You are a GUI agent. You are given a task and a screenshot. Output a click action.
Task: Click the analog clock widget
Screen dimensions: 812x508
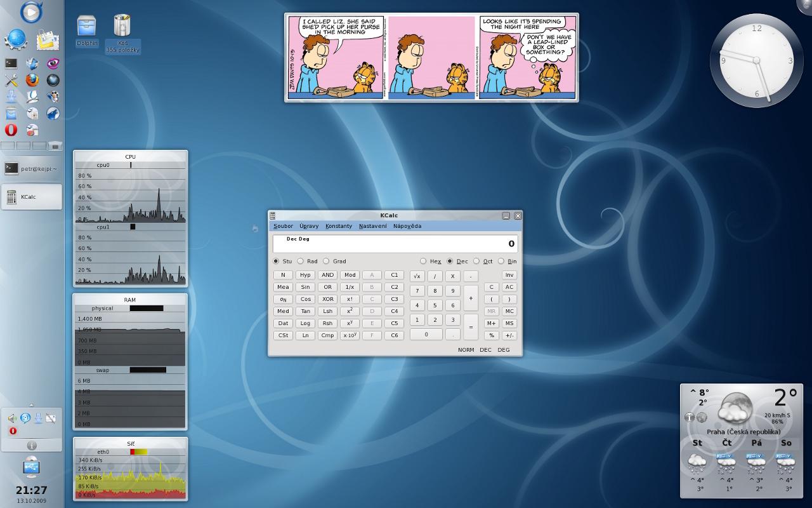[x=757, y=60]
